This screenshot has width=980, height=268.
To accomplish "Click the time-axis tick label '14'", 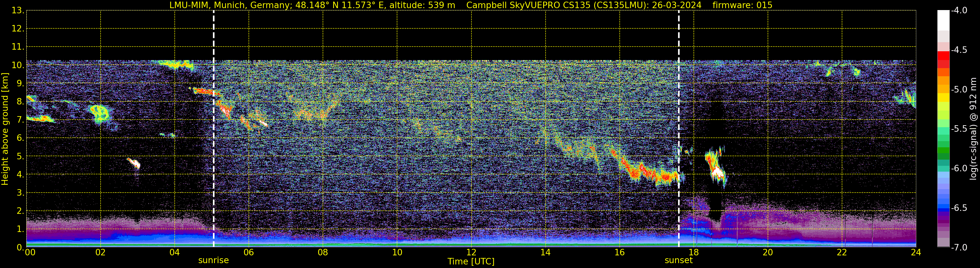I will 545,252.
